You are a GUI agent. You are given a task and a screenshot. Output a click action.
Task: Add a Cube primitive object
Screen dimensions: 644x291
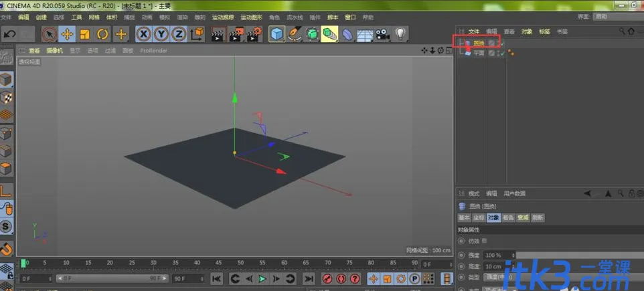point(277,35)
